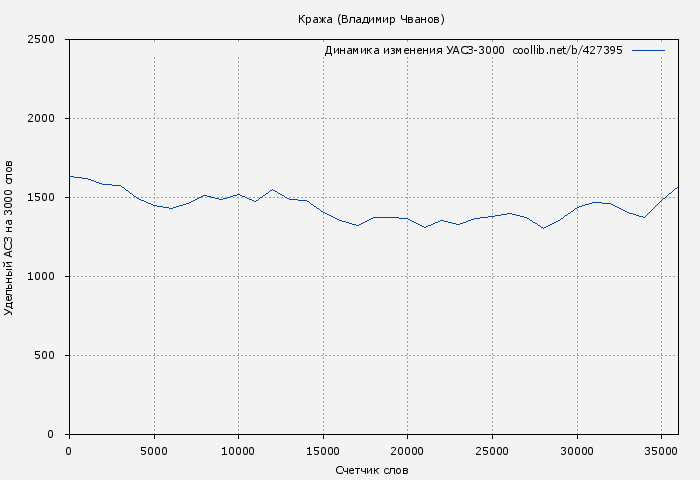The width and height of the screenshot is (700, 480).
Task: Click the 500 tick label on the Y axis
Action: [50, 356]
